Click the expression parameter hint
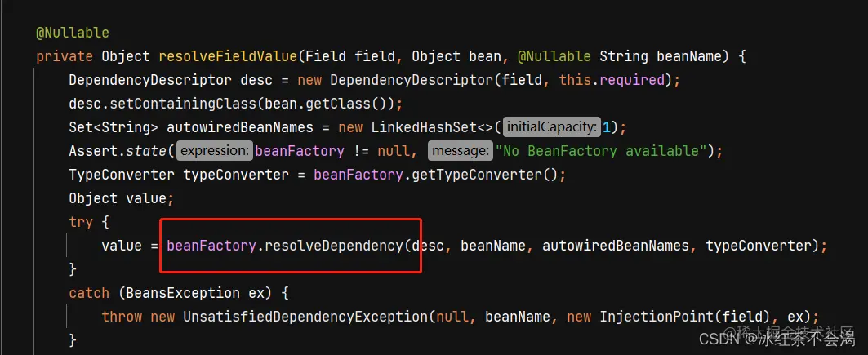This screenshot has width=868, height=355. [216, 151]
